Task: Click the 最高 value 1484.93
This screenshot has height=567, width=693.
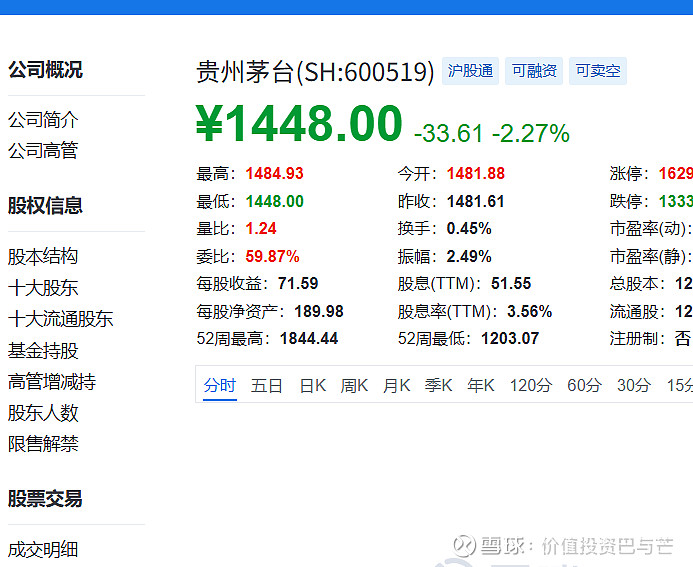Action: [274, 174]
